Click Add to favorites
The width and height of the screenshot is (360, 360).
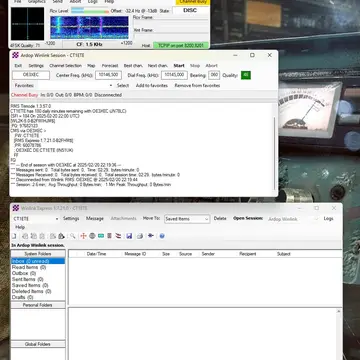152,86
